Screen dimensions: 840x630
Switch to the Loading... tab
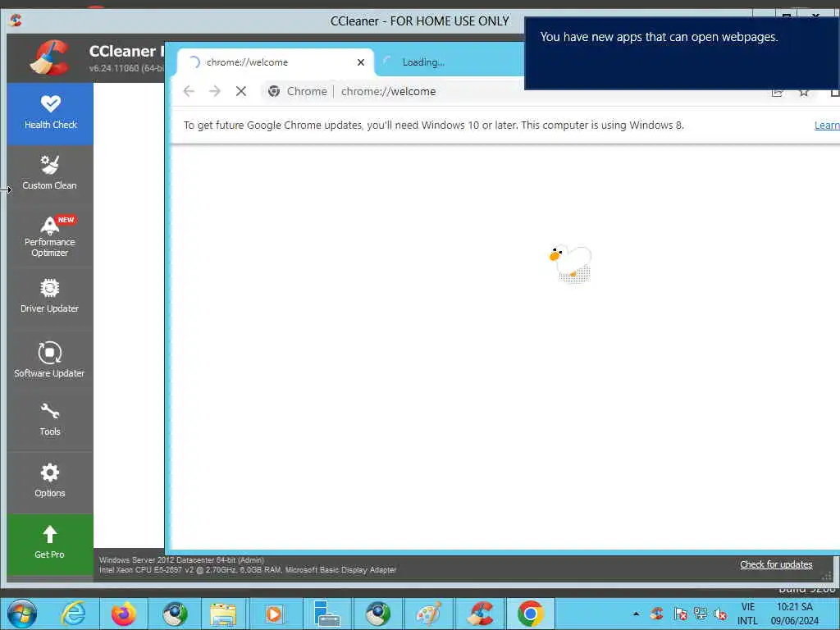click(450, 62)
